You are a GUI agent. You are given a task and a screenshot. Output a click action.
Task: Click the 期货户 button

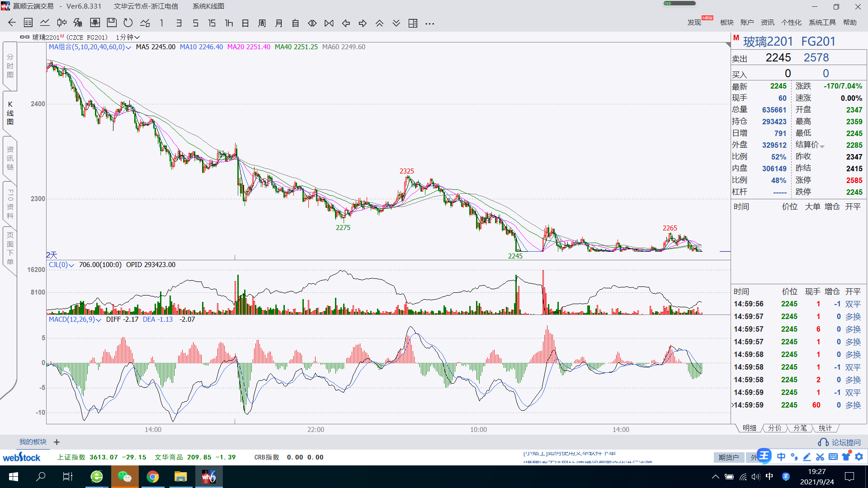[728, 457]
